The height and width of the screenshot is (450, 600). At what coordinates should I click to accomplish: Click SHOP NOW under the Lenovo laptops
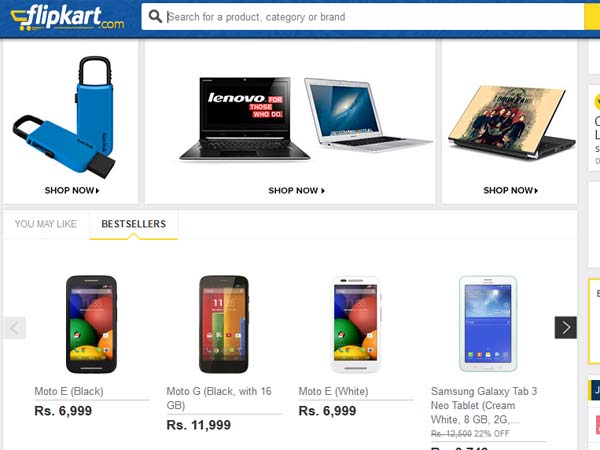[297, 191]
